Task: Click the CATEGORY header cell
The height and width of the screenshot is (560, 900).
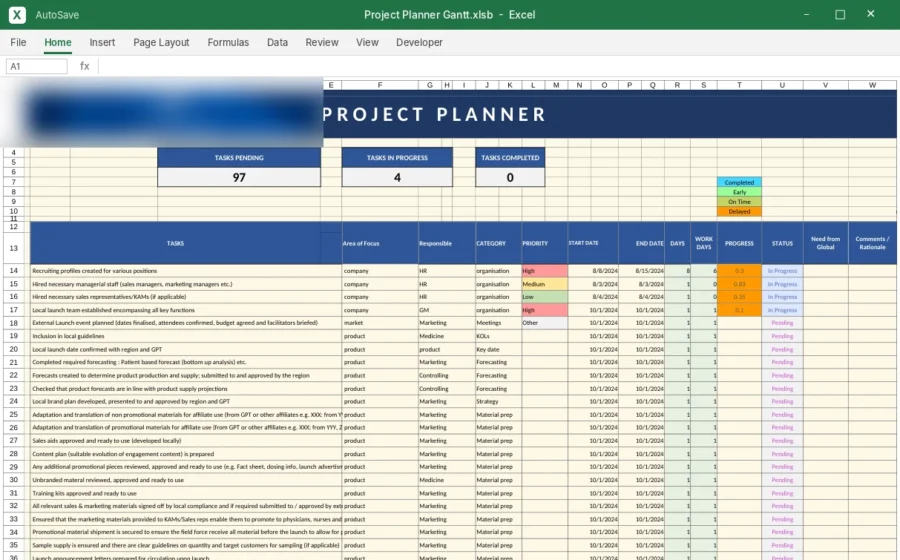Action: (498, 243)
